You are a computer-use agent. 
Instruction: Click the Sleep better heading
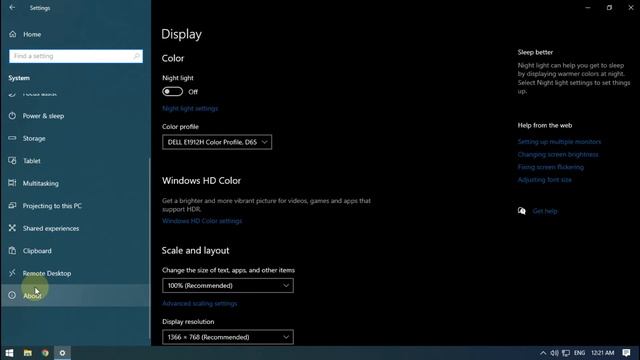click(535, 52)
